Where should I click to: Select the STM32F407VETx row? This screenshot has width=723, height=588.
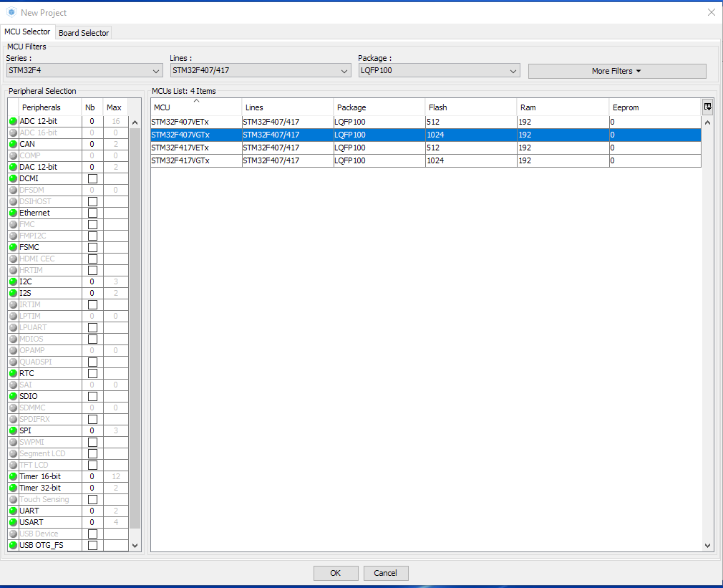pos(426,122)
